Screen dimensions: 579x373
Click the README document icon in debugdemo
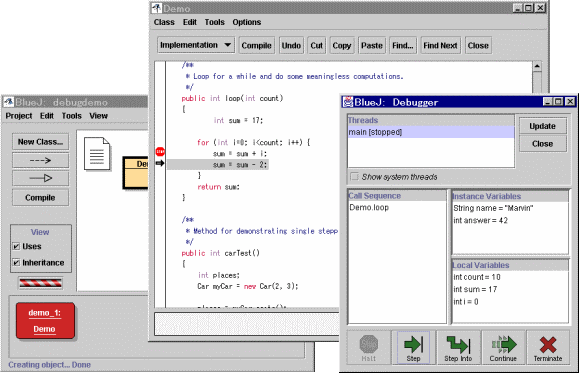pos(97,154)
